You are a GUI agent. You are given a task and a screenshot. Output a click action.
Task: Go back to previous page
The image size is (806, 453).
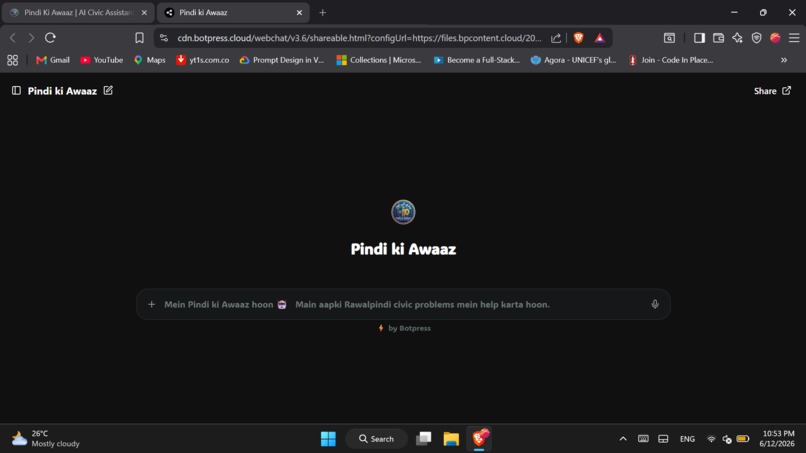click(x=13, y=38)
